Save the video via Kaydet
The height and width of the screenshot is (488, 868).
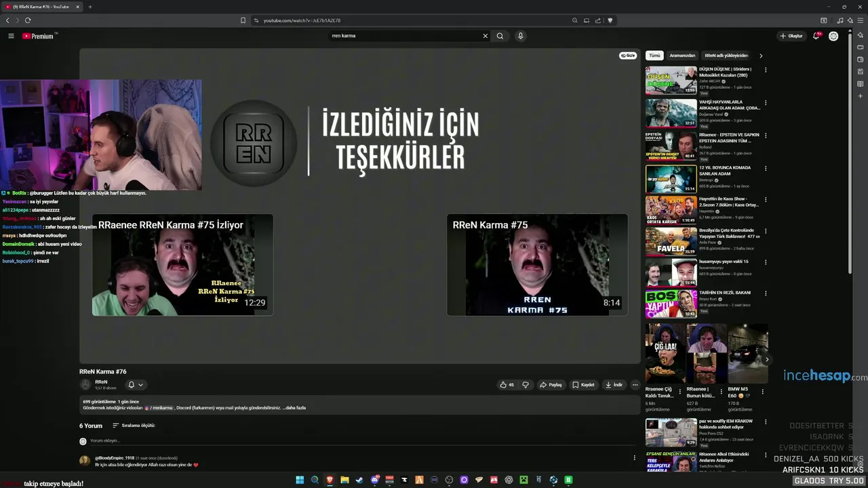point(583,384)
